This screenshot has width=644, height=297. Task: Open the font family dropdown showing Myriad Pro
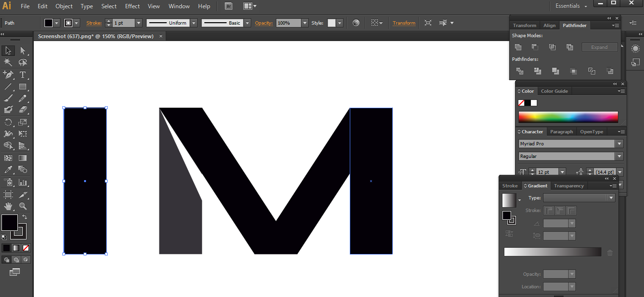(619, 143)
